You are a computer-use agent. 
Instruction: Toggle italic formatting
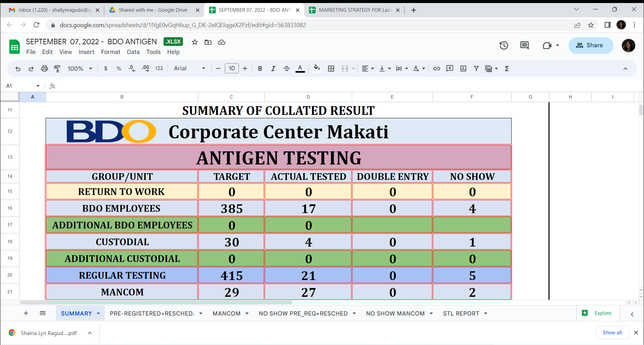[x=273, y=69]
